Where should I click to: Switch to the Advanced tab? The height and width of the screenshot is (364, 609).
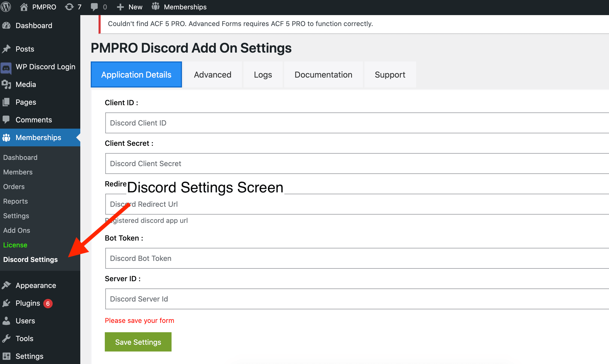point(212,74)
